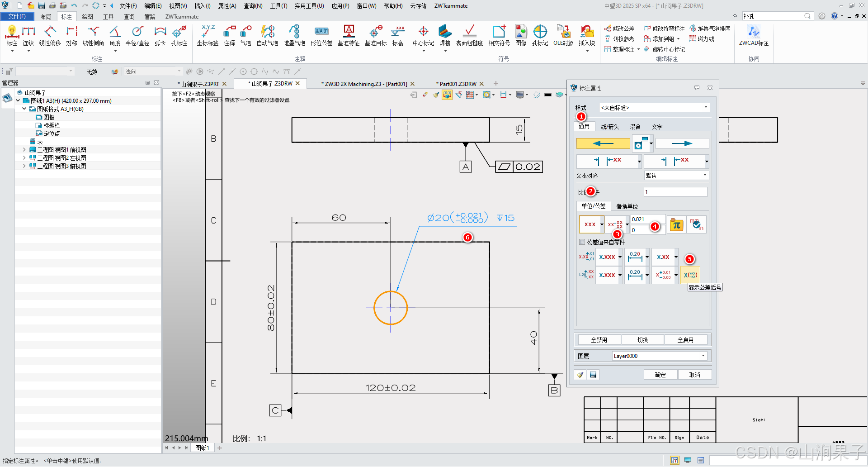Open the equation π editor button
Viewport: 868px width, 467px height.
676,224
